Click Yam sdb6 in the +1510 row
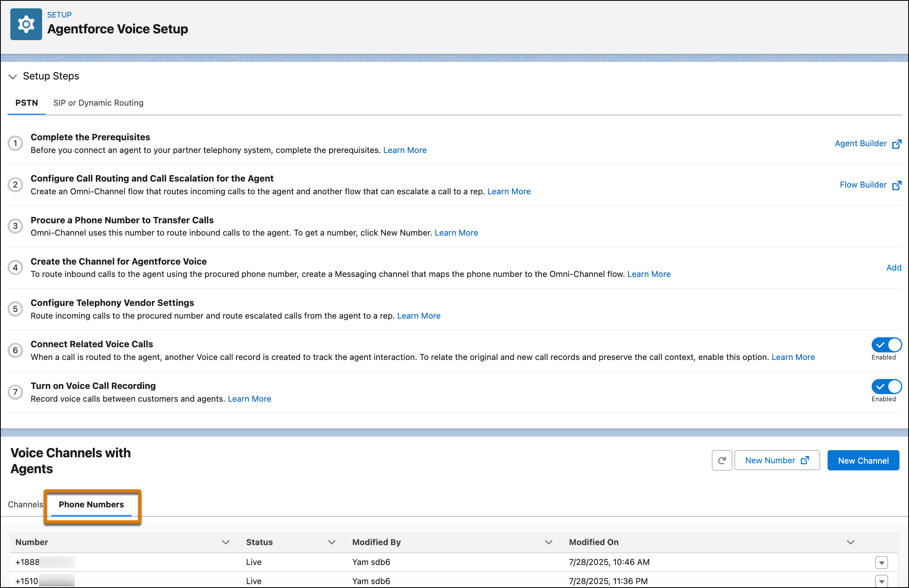The height and width of the screenshot is (588, 909). click(371, 581)
